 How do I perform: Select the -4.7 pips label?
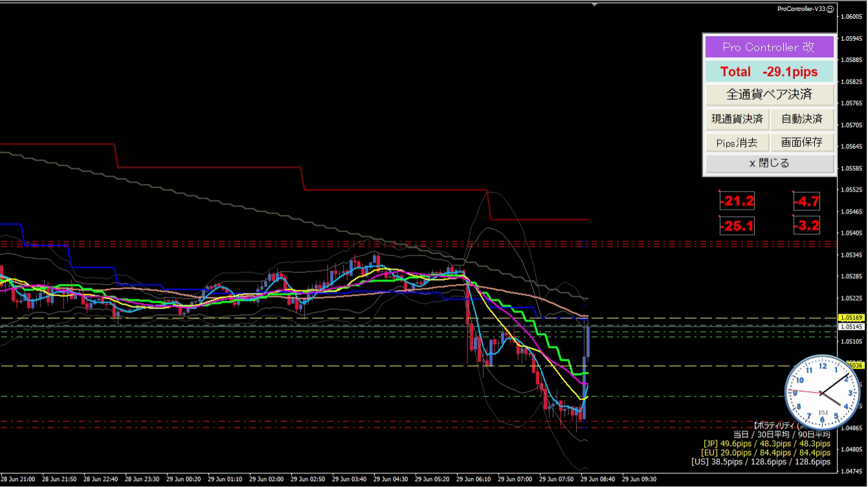tap(807, 201)
